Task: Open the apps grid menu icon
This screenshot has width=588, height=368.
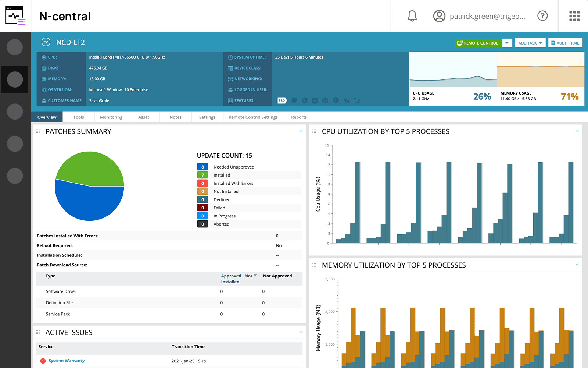Action: 574,16
